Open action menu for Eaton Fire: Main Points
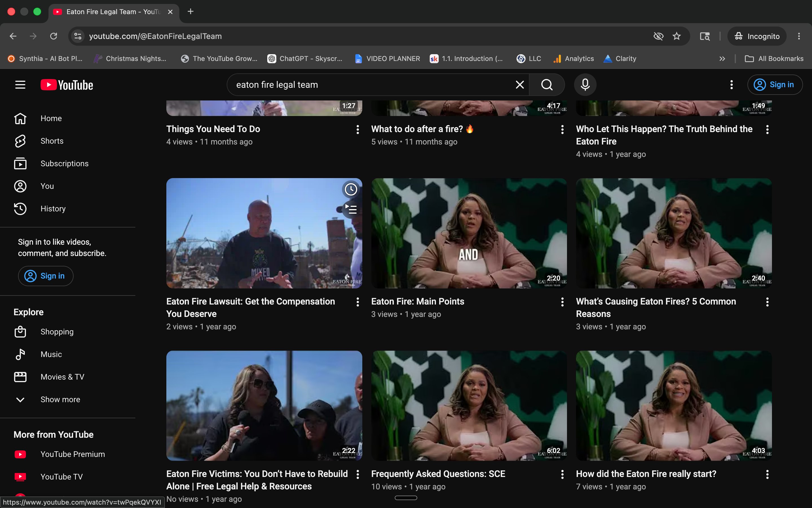 [562, 302]
